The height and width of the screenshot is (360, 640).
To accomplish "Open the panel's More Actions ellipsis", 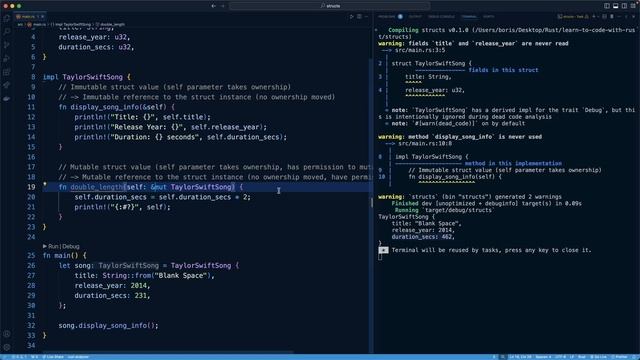I will (619, 17).
